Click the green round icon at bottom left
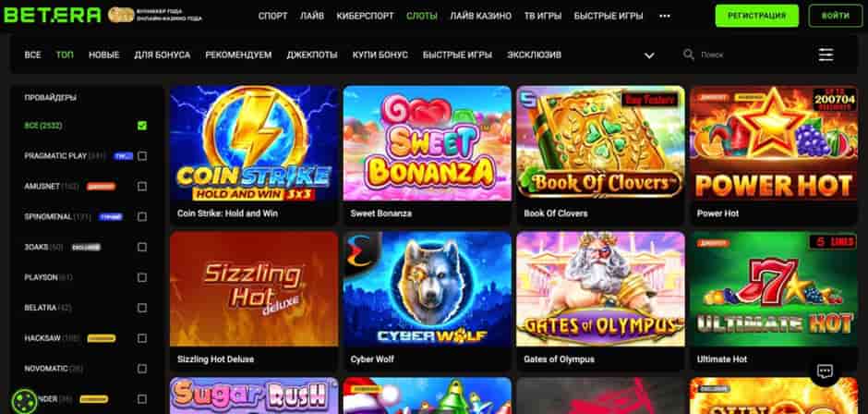The width and height of the screenshot is (868, 414). (x=24, y=401)
